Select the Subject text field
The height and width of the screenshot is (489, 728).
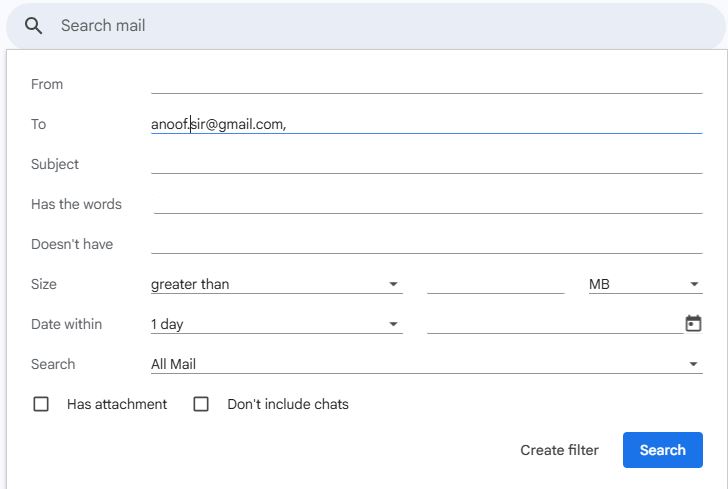pos(426,163)
